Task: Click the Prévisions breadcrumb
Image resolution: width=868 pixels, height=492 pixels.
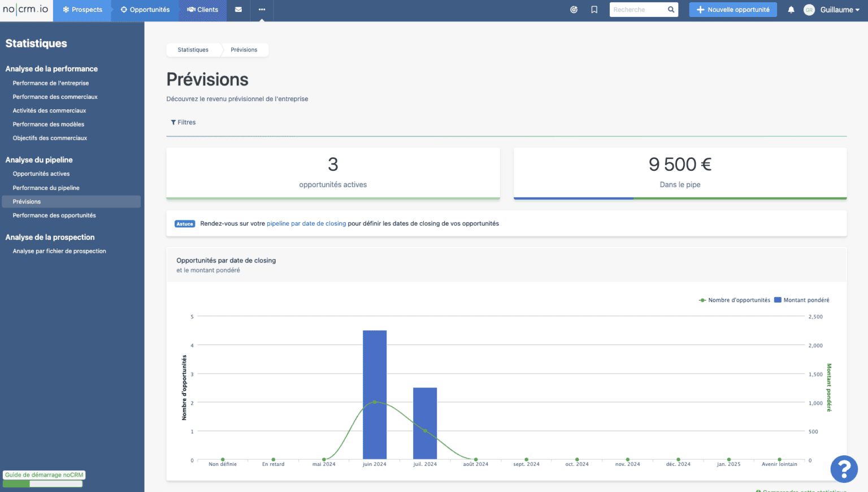Action: pyautogui.click(x=244, y=50)
